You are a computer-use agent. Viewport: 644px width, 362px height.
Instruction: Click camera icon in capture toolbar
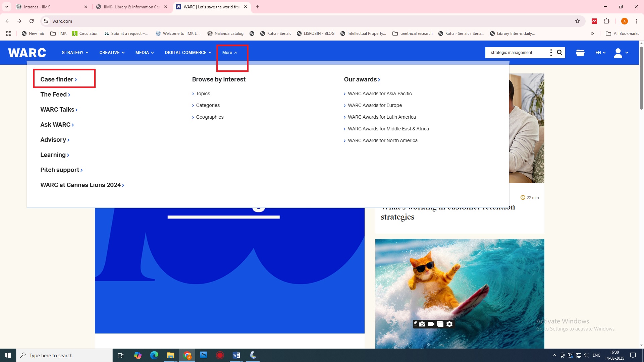(x=422, y=324)
